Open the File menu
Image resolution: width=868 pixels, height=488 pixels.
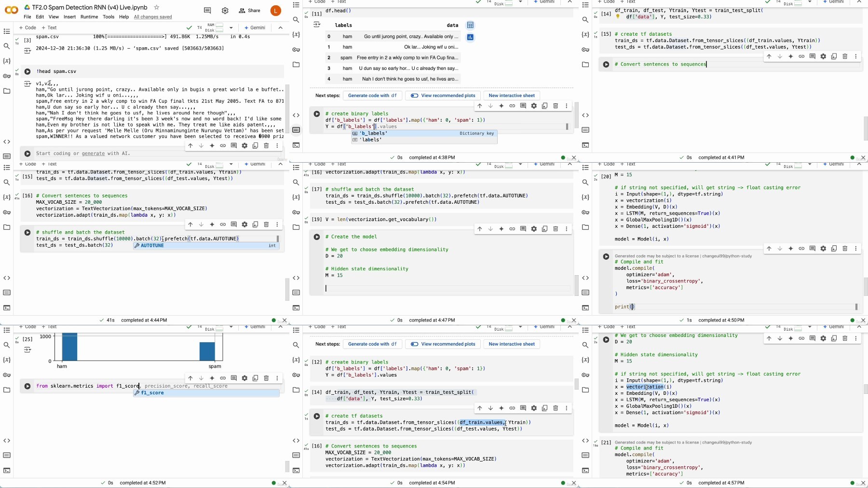coord(27,17)
